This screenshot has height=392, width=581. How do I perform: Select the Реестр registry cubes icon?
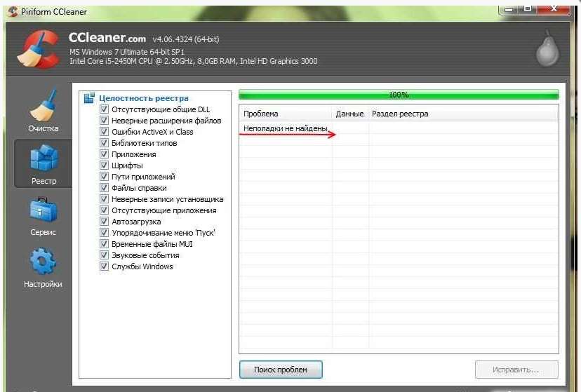click(x=44, y=159)
